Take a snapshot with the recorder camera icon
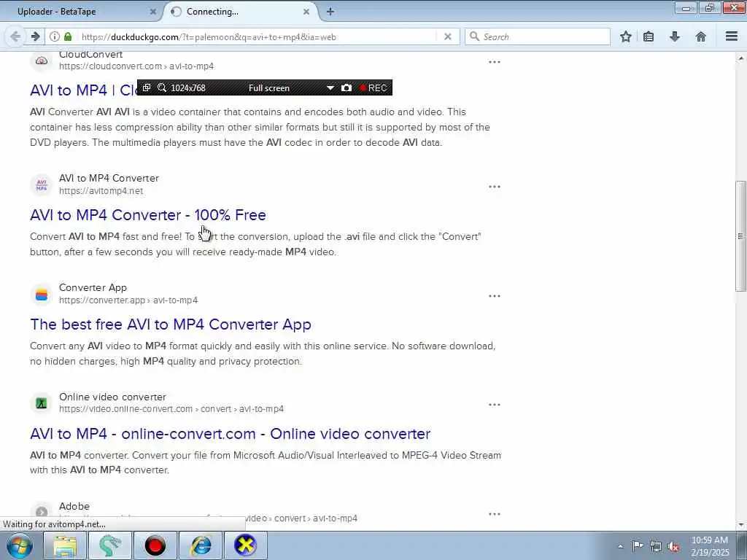This screenshot has height=560, width=747. (347, 87)
